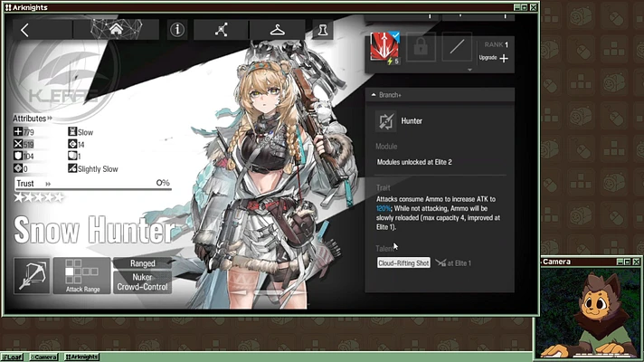Collapse the Branch+ section header

tap(440, 95)
